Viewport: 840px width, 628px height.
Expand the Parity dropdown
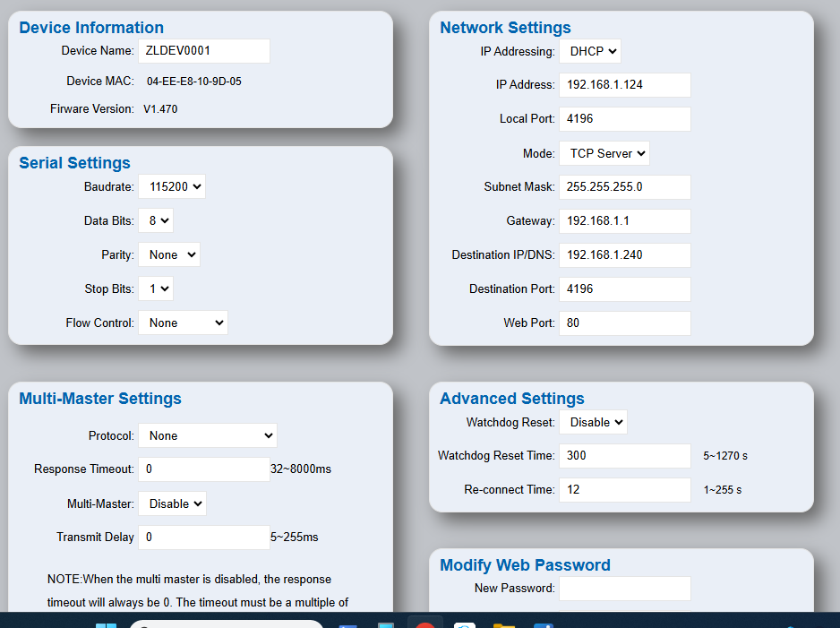click(168, 255)
